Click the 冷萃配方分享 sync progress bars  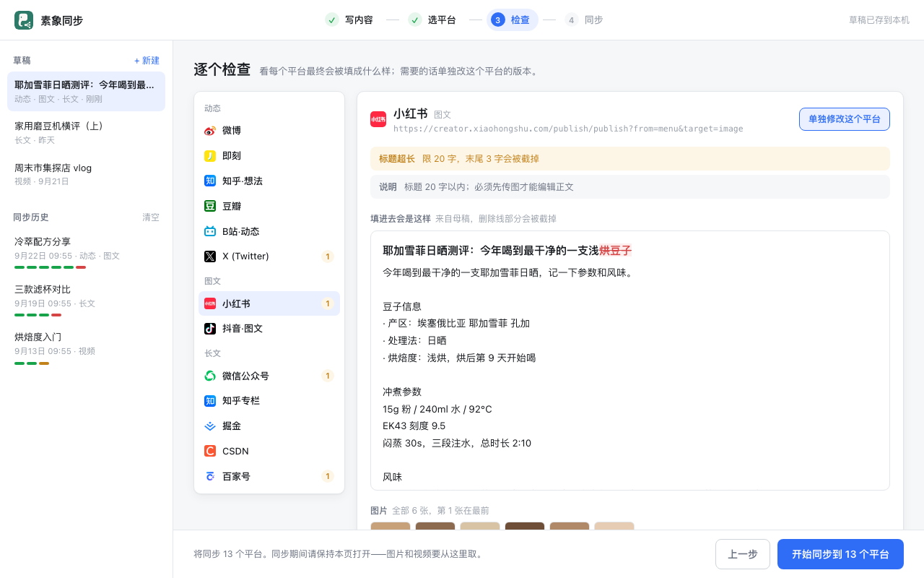(50, 267)
